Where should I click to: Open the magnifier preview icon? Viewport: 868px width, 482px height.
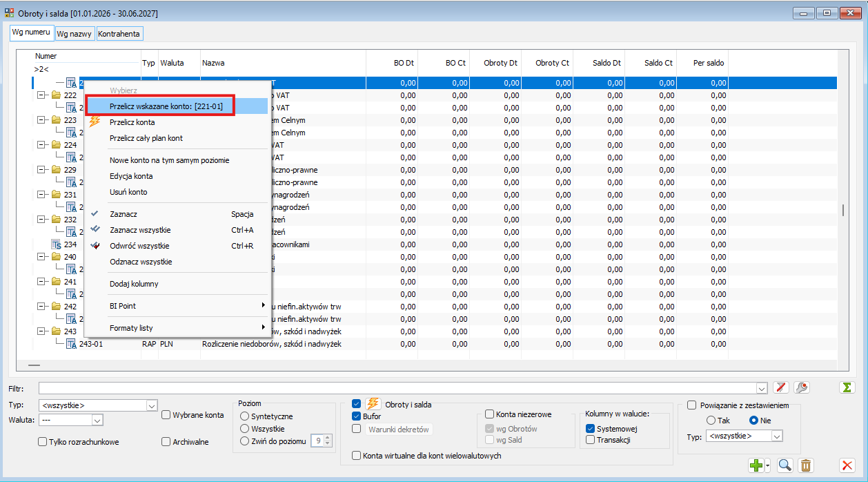(785, 465)
